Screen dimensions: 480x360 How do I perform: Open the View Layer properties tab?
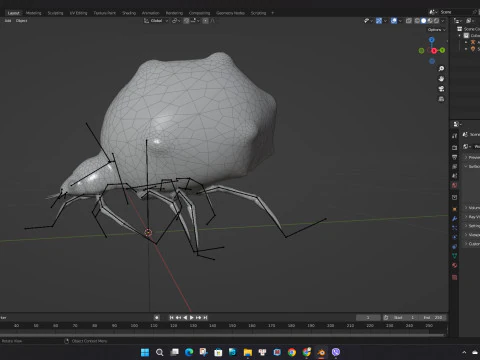[455, 166]
